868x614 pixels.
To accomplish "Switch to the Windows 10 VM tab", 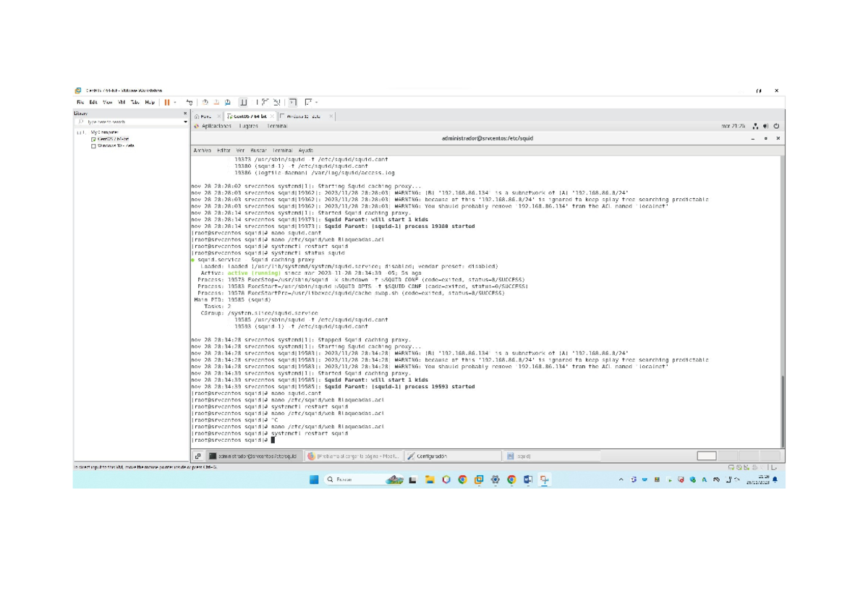I will (304, 116).
